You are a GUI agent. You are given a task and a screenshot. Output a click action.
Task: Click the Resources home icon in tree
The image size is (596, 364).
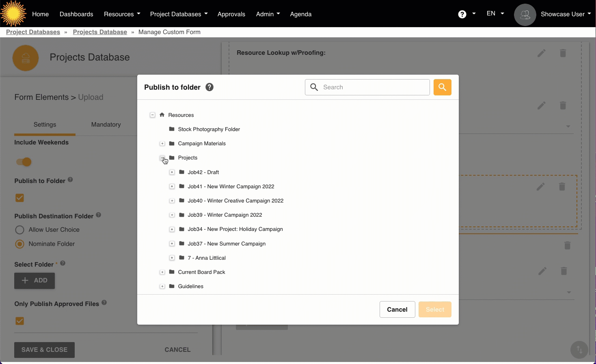pos(162,115)
